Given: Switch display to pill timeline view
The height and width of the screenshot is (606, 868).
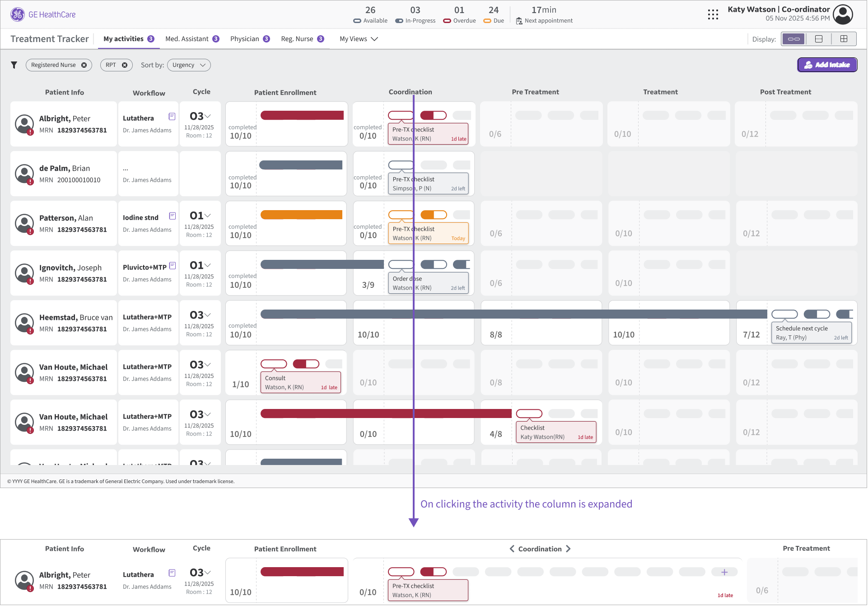Looking at the screenshot, I should pyautogui.click(x=793, y=39).
